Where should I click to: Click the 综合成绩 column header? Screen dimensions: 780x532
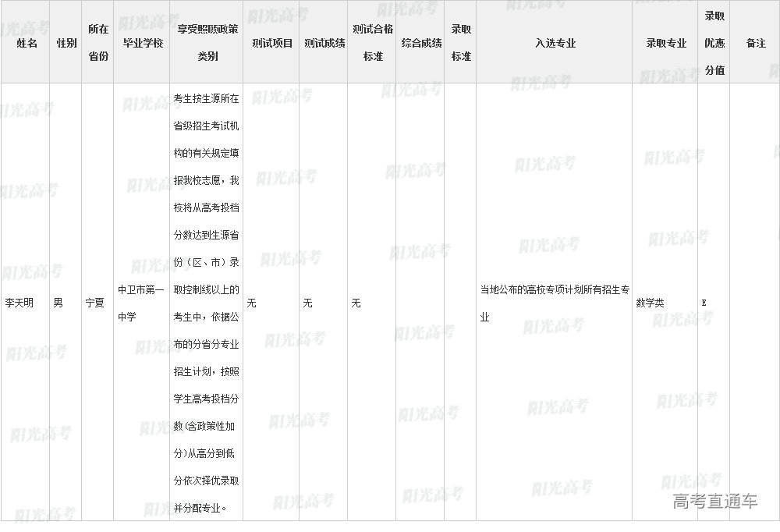click(x=421, y=43)
